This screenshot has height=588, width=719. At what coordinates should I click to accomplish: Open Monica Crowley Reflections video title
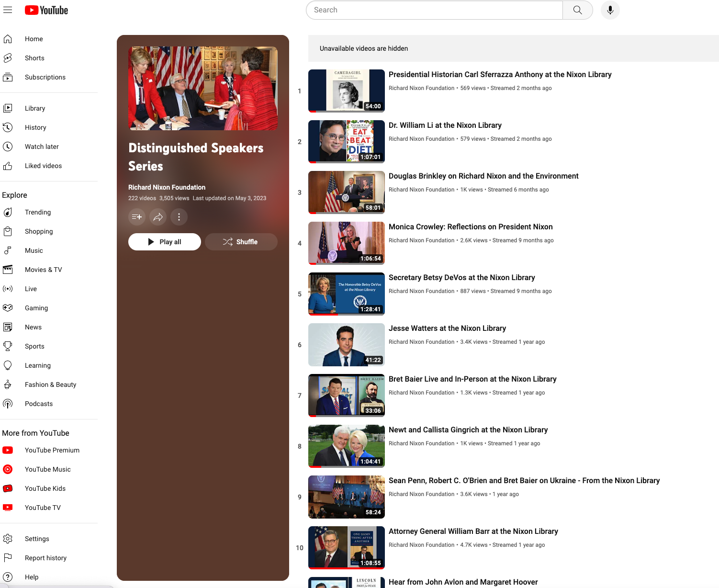(x=471, y=227)
